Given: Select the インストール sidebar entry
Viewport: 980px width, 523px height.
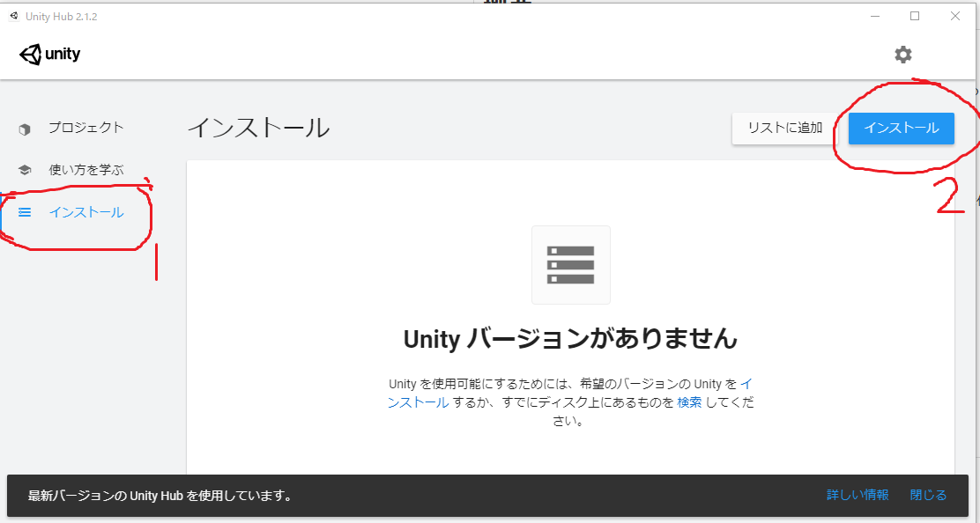Looking at the screenshot, I should [86, 212].
